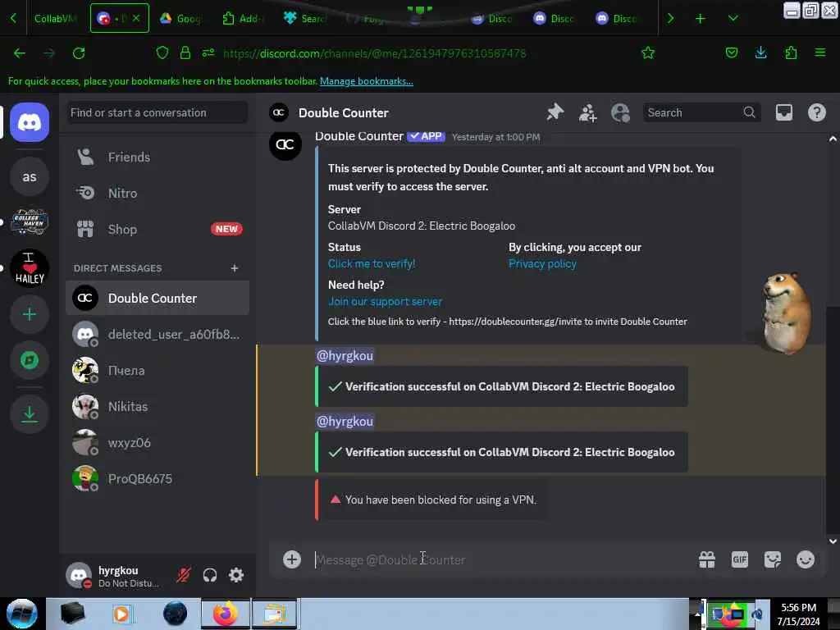Open Пчела direct message
Screen dimensions: 840x630
point(157,370)
